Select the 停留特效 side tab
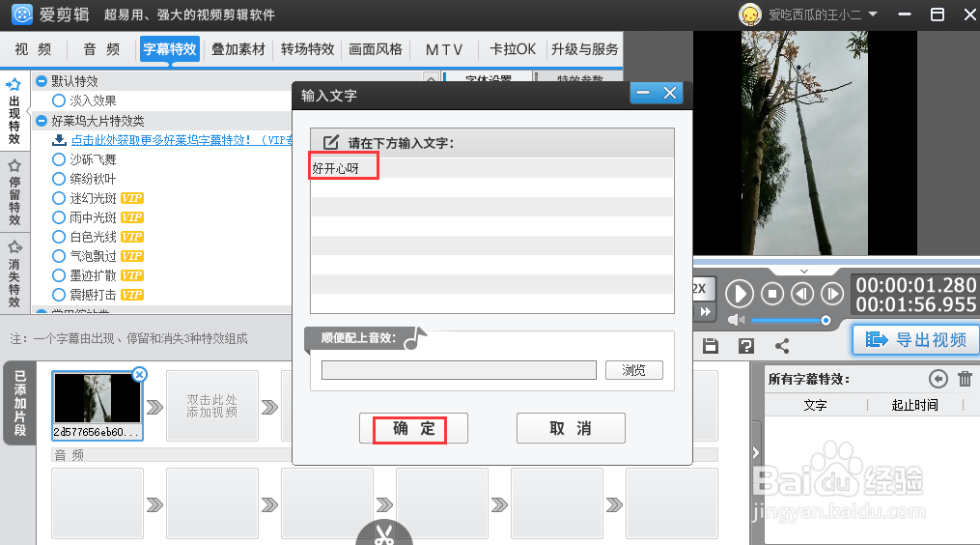The height and width of the screenshot is (545, 980). coord(14,192)
